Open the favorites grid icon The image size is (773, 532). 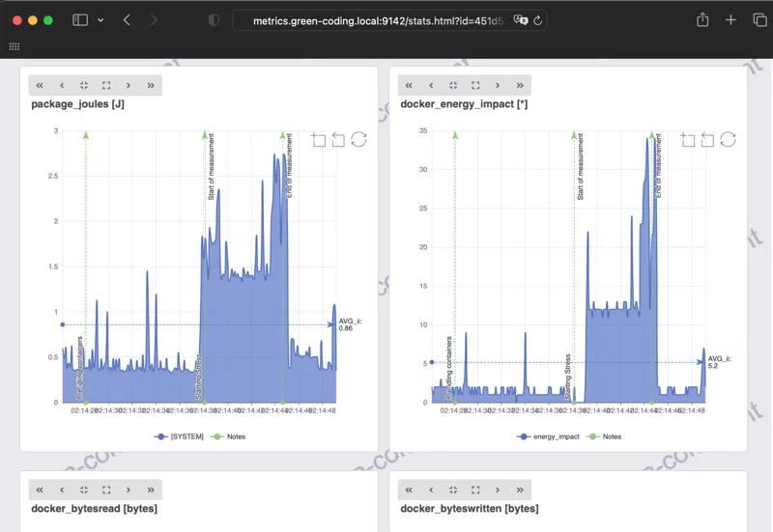[x=14, y=46]
